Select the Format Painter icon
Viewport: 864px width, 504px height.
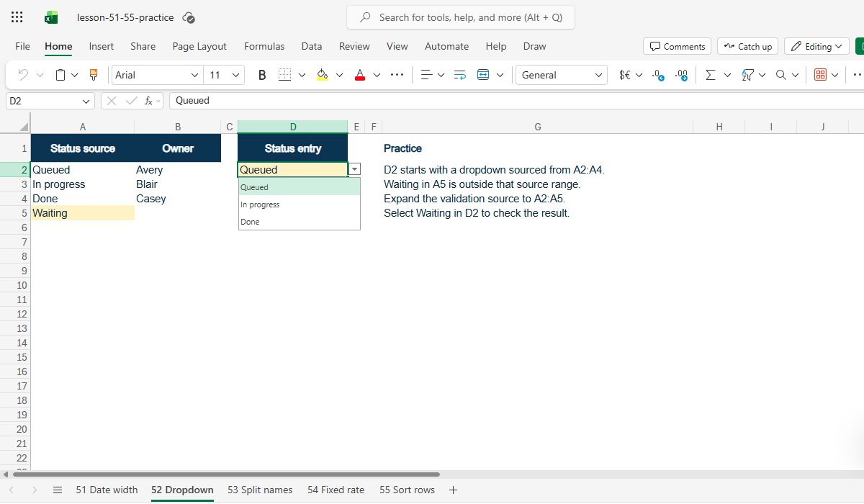(x=93, y=75)
